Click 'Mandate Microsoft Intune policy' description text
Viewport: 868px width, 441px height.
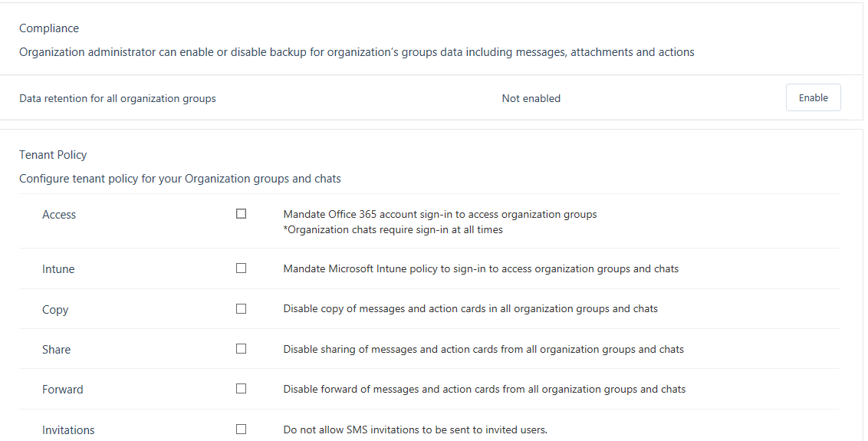click(x=480, y=269)
